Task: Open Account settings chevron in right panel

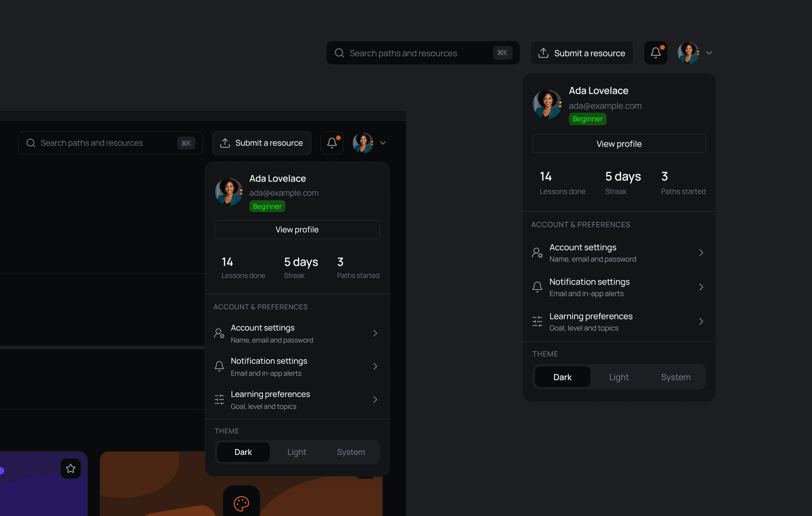Action: [701, 252]
